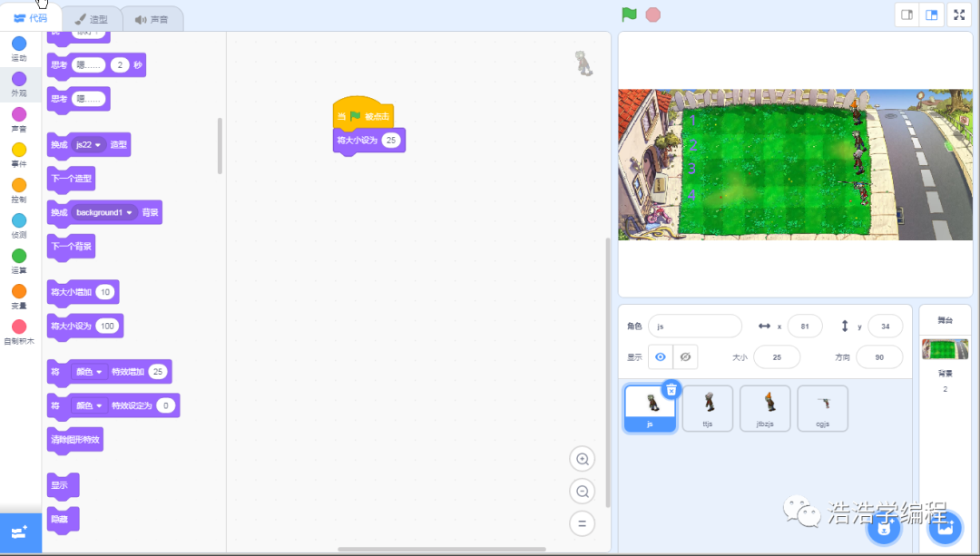Switch to the 代码 (Code) tab
Image resolution: width=980 pixels, height=556 pixels.
31,18
